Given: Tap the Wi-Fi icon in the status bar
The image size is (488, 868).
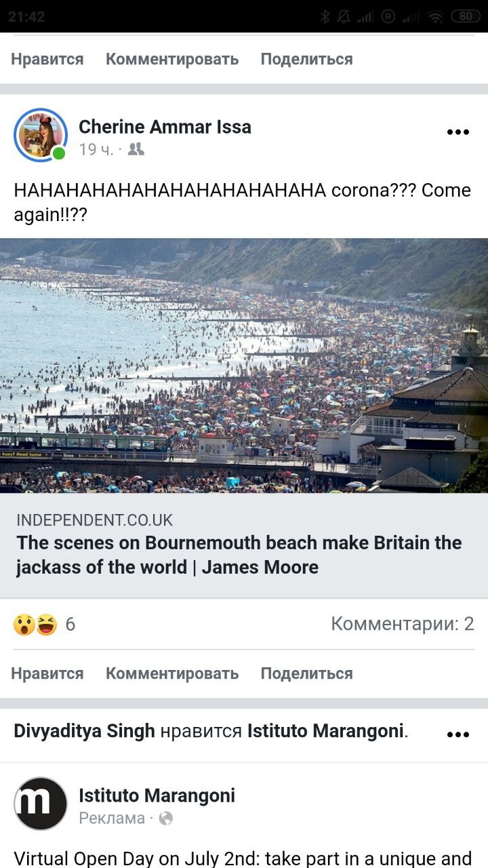Looking at the screenshot, I should [x=436, y=17].
